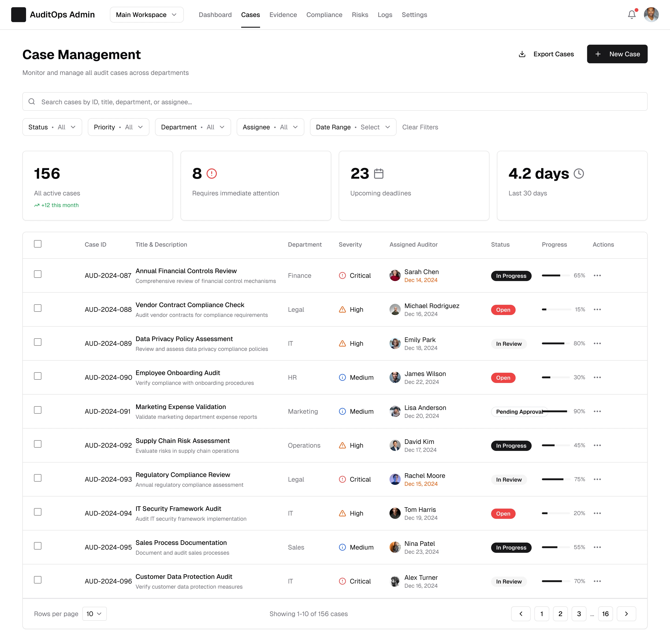Click the Clear Filters link
Viewport: 670px width, 644px height.
(420, 127)
